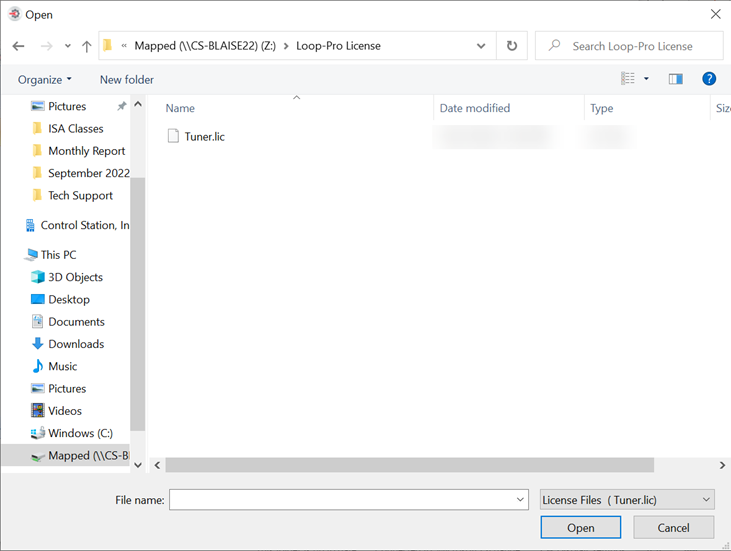This screenshot has height=551, width=731.
Task: Open the recent locations dropdown arrow
Action: coord(68,46)
